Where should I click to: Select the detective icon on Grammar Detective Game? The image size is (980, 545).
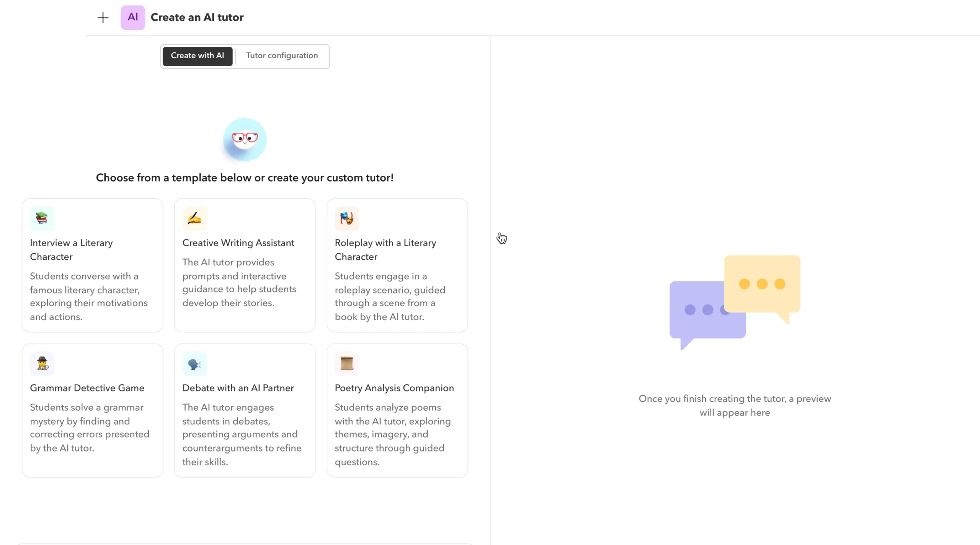(41, 363)
